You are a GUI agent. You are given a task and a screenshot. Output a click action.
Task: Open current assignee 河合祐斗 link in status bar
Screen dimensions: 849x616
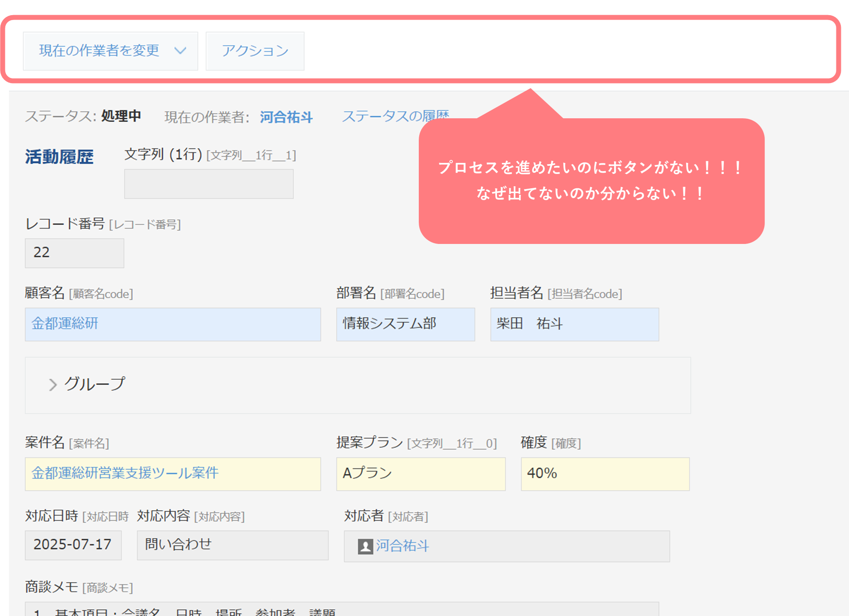pyautogui.click(x=286, y=117)
